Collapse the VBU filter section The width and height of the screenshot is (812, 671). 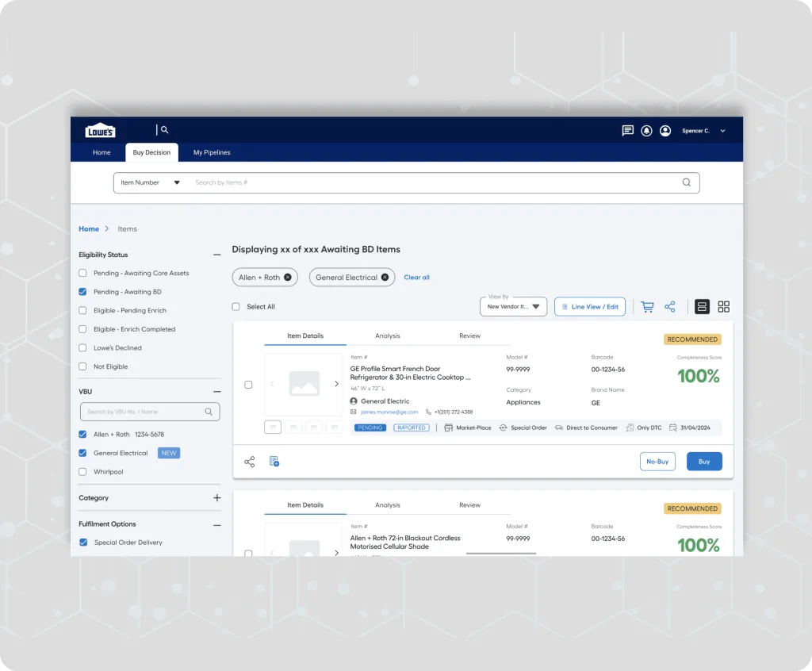[217, 392]
